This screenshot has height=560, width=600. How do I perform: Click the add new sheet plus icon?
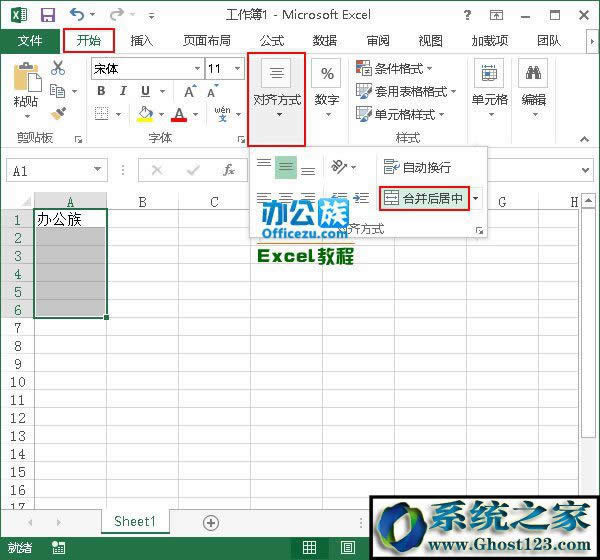pyautogui.click(x=211, y=522)
